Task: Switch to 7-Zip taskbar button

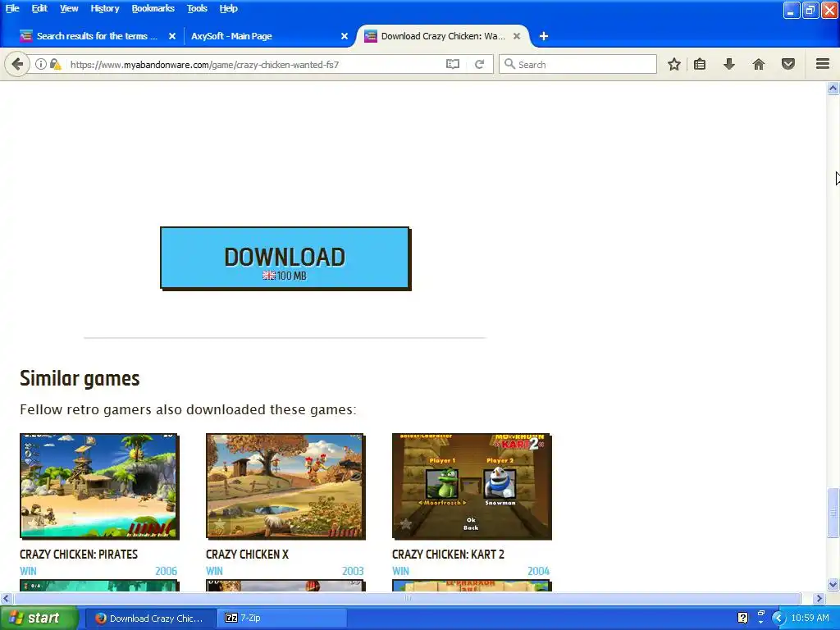Action: click(283, 619)
